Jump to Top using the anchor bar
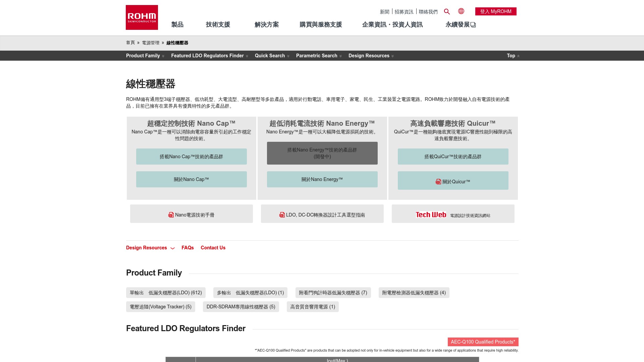This screenshot has width=644, height=362. click(x=513, y=56)
